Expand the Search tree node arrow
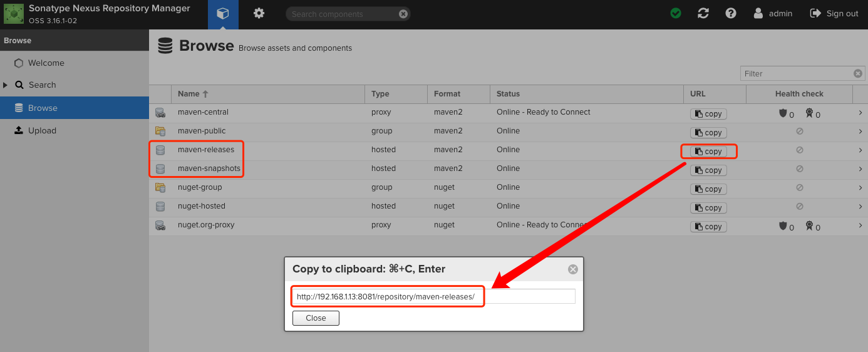The height and width of the screenshot is (352, 868). tap(5, 85)
